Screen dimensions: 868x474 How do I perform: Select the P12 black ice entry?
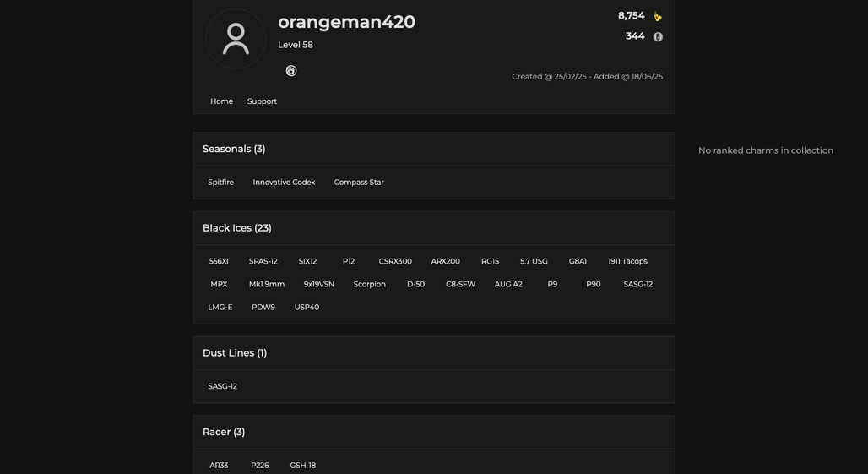[x=349, y=261]
